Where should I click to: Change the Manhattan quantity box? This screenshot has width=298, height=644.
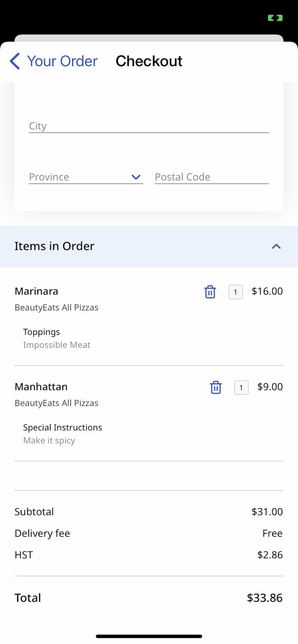241,388
